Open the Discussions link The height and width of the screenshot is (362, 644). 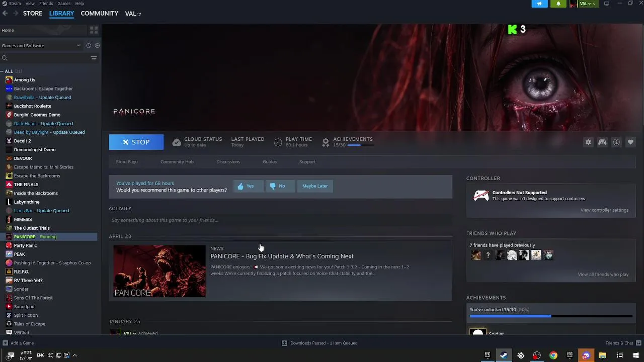coord(228,162)
